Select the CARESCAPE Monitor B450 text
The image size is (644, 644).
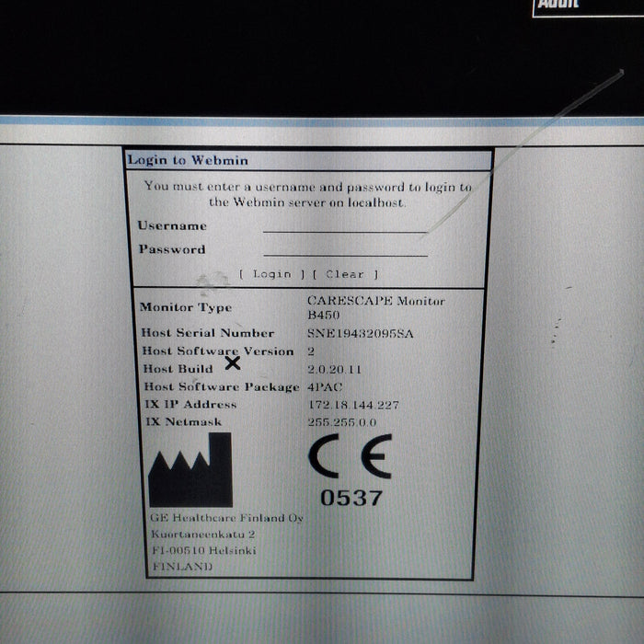(x=374, y=307)
